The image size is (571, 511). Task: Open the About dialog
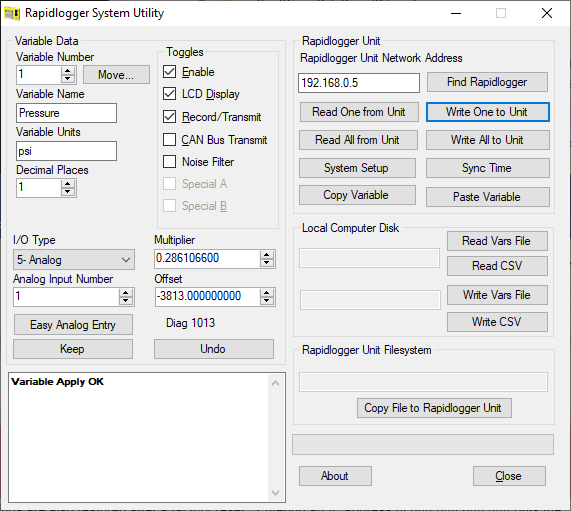point(335,476)
